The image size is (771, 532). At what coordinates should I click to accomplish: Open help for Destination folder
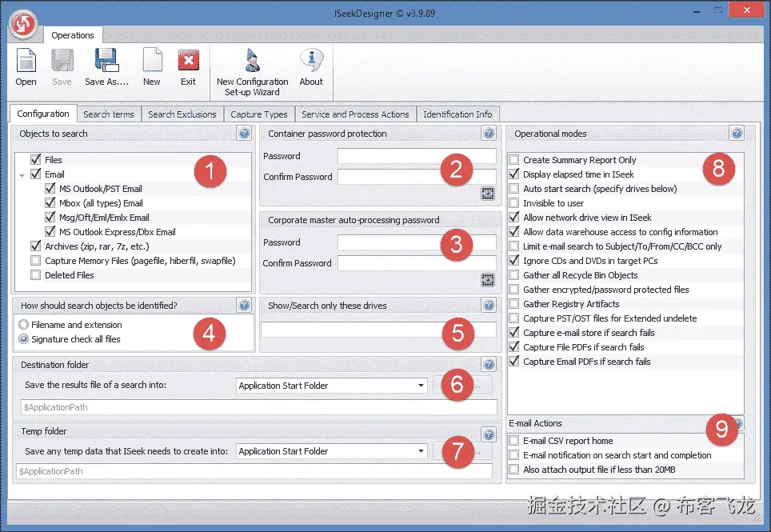click(x=489, y=364)
